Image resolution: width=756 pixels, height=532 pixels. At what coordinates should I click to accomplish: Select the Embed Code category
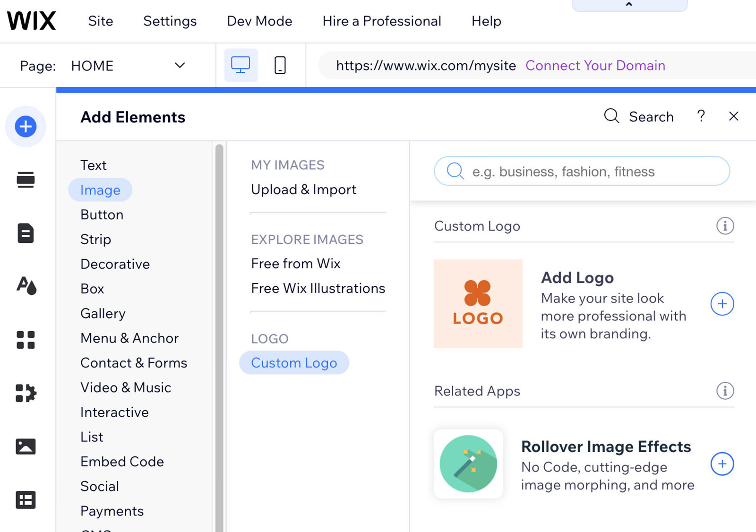pyautogui.click(x=122, y=461)
